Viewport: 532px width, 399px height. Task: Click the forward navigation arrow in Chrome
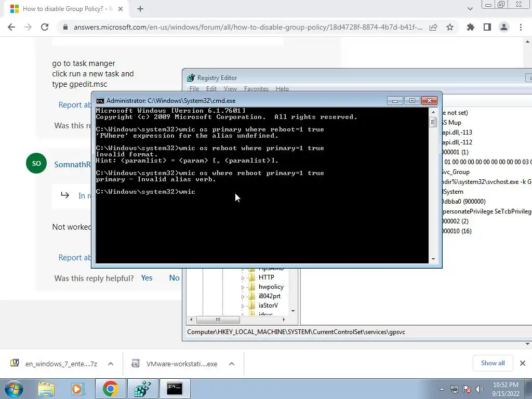(28, 27)
